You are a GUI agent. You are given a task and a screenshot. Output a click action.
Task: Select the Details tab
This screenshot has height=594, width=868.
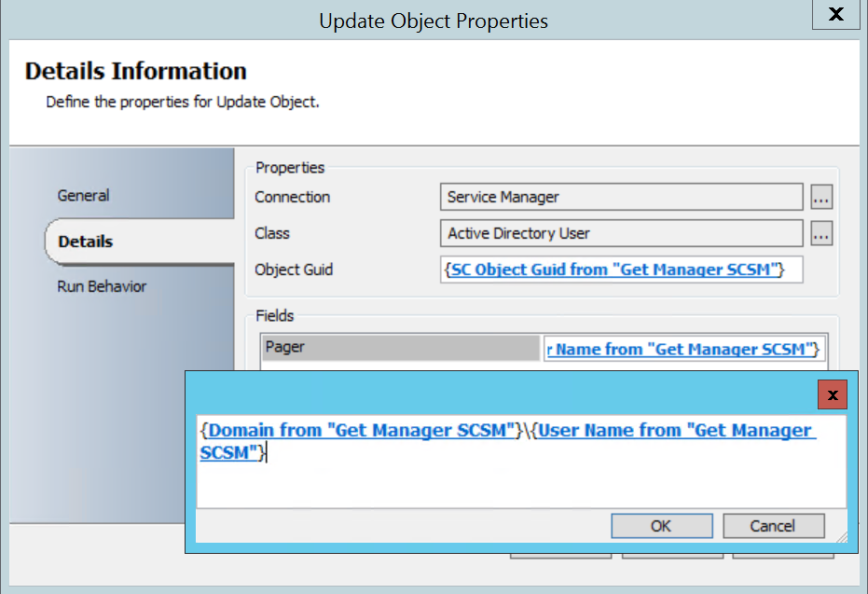pyautogui.click(x=86, y=242)
